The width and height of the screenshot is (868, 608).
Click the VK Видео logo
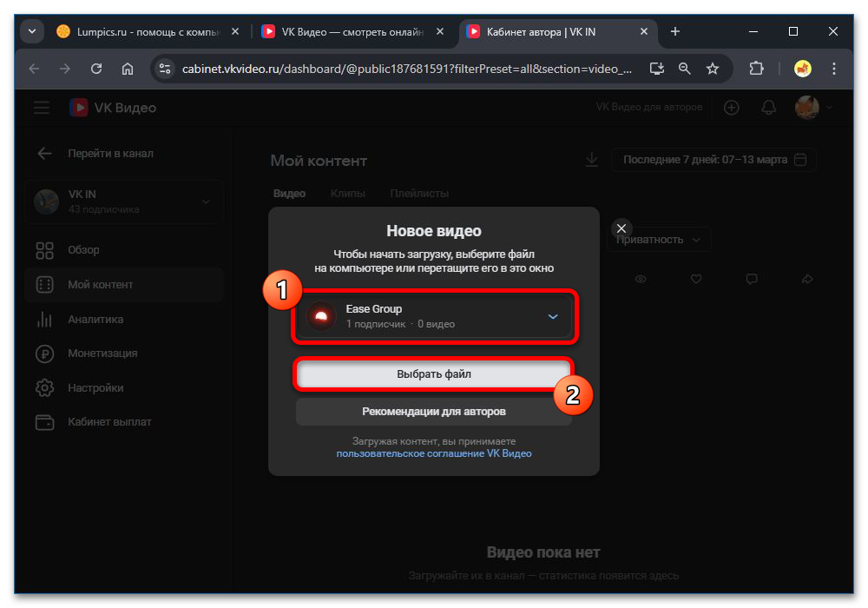click(x=113, y=108)
